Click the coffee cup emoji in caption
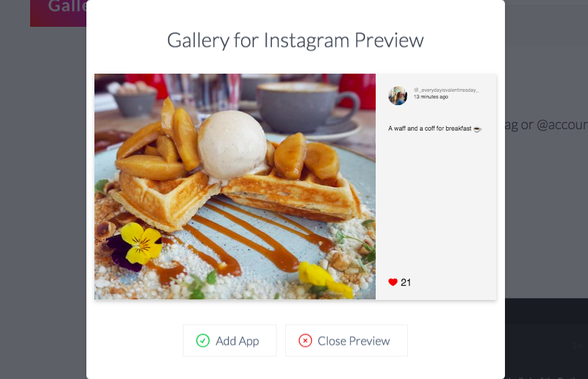The image size is (588, 379). pyautogui.click(x=477, y=129)
